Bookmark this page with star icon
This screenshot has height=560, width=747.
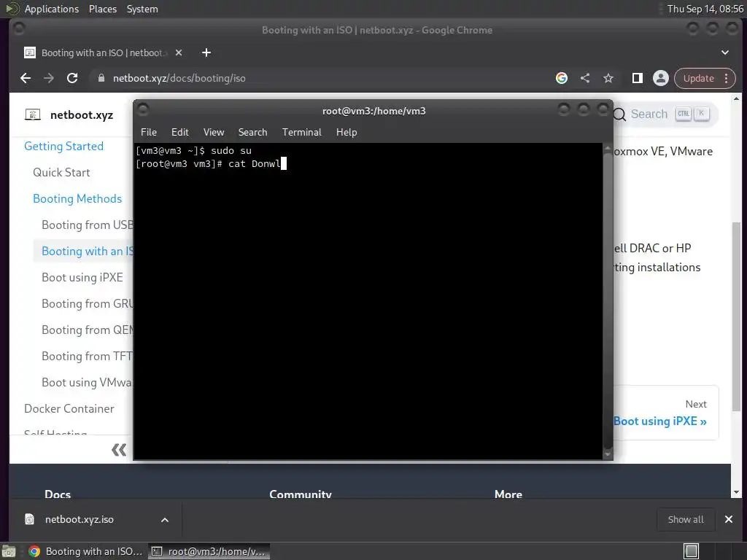608,78
